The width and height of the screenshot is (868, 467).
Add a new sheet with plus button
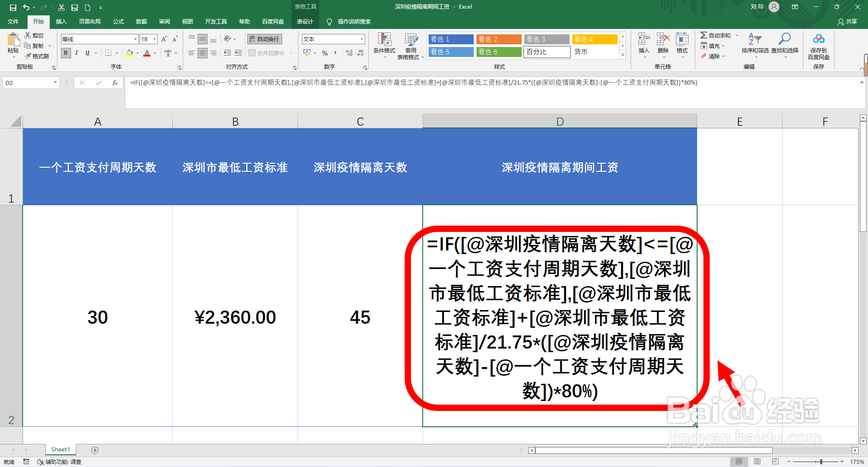point(95,450)
